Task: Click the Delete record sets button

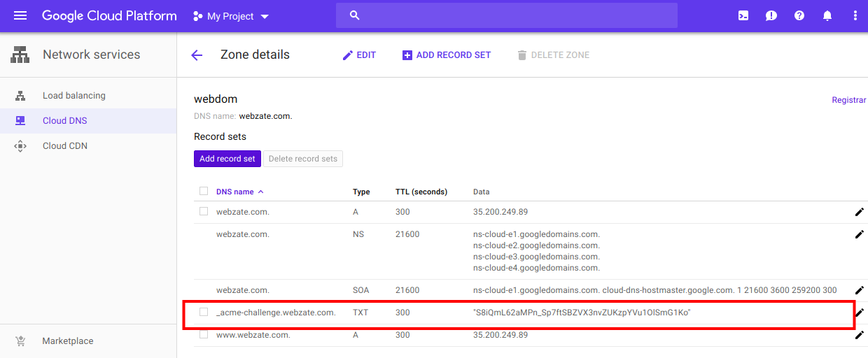Action: tap(303, 159)
